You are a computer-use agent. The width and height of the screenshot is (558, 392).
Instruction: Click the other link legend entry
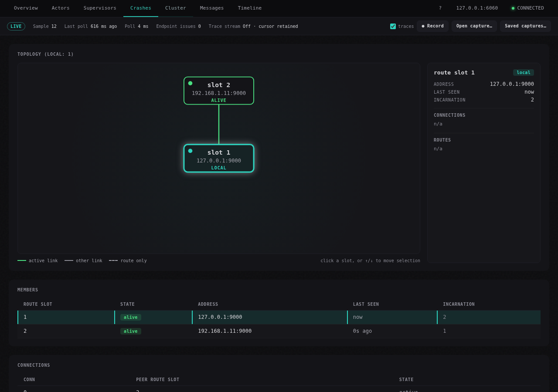tap(83, 260)
